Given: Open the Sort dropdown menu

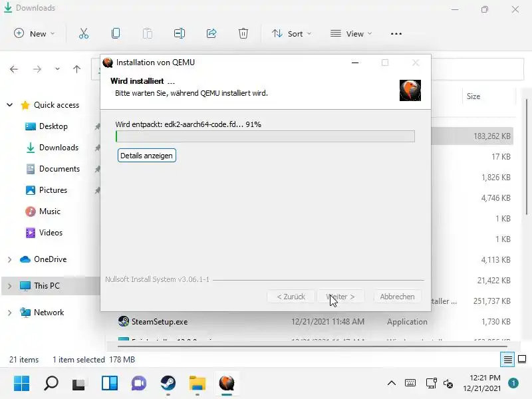Looking at the screenshot, I should coord(291,34).
